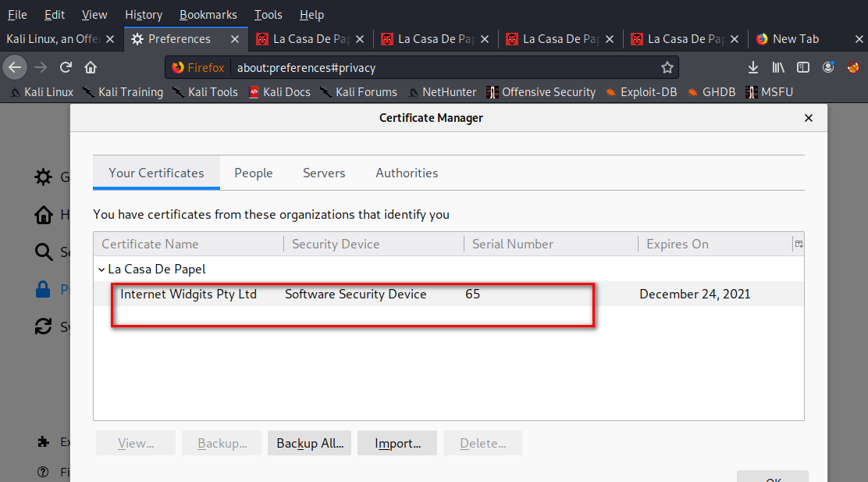Open the Exploit-DB bookmark
This screenshot has width=868, height=482.
pos(641,92)
